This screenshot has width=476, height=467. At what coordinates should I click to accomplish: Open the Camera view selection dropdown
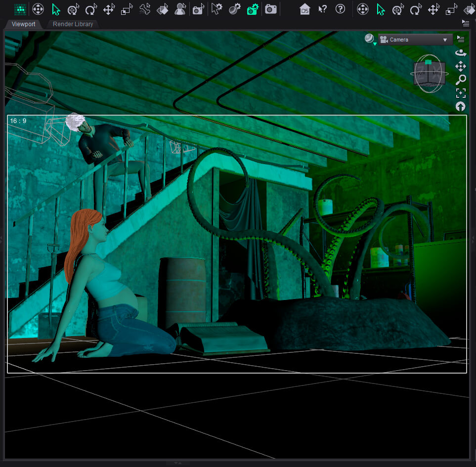[415, 40]
